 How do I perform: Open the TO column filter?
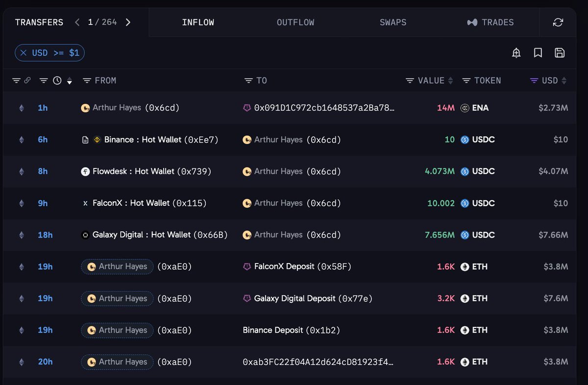point(248,81)
